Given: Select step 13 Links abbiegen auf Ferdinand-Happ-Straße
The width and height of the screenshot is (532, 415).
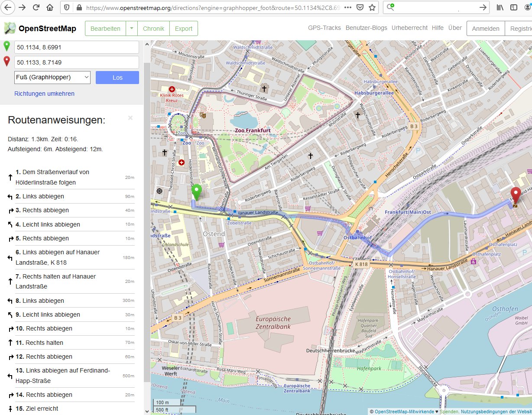Looking at the screenshot, I should pos(72,376).
